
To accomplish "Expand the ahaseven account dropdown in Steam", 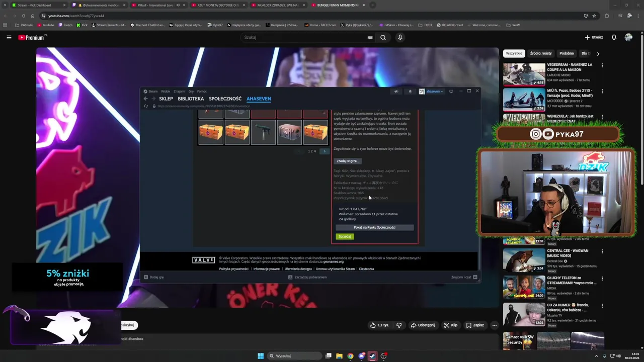I will [x=432, y=92].
